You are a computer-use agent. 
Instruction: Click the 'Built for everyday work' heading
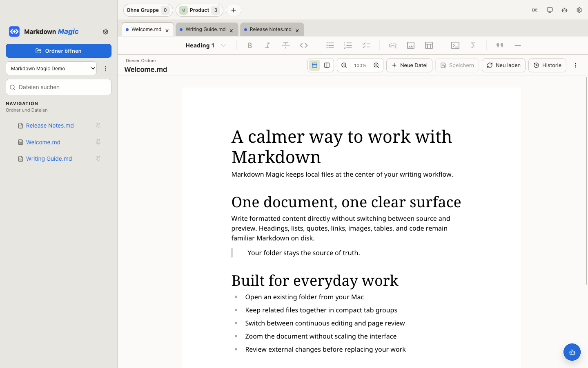pyautogui.click(x=315, y=280)
